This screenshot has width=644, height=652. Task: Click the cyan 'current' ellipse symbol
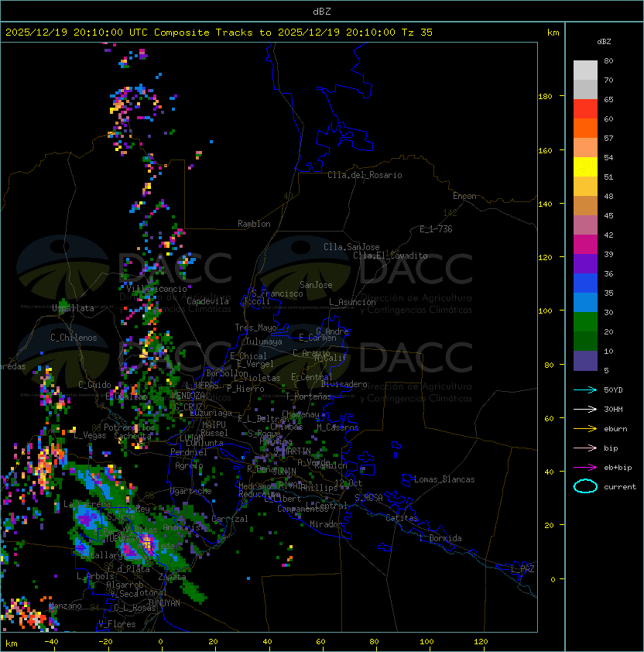pos(585,486)
